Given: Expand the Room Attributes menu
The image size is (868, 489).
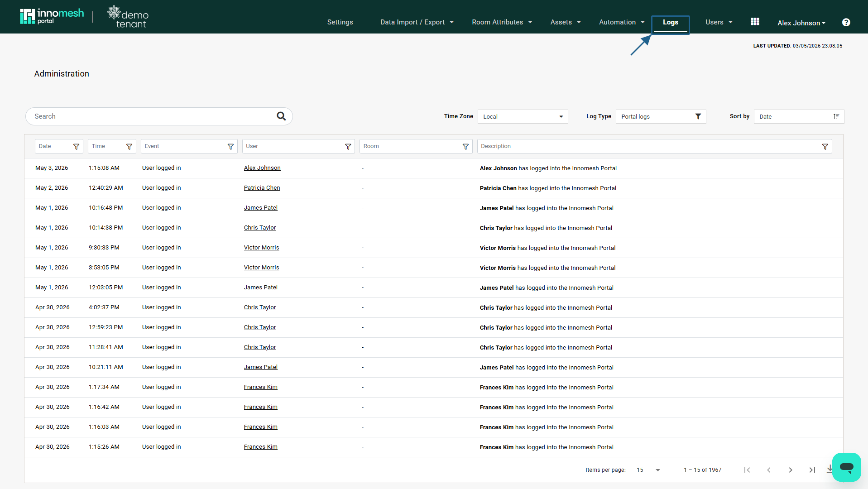Looking at the screenshot, I should click(x=502, y=22).
